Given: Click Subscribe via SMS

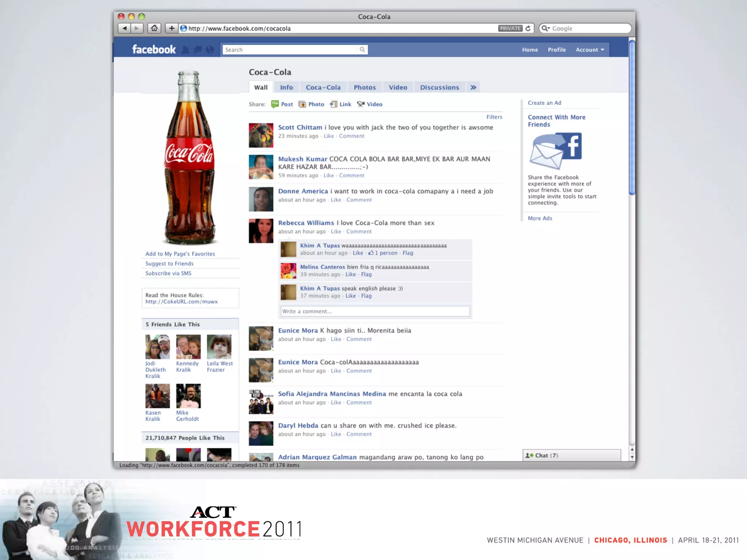Looking at the screenshot, I should click(168, 273).
